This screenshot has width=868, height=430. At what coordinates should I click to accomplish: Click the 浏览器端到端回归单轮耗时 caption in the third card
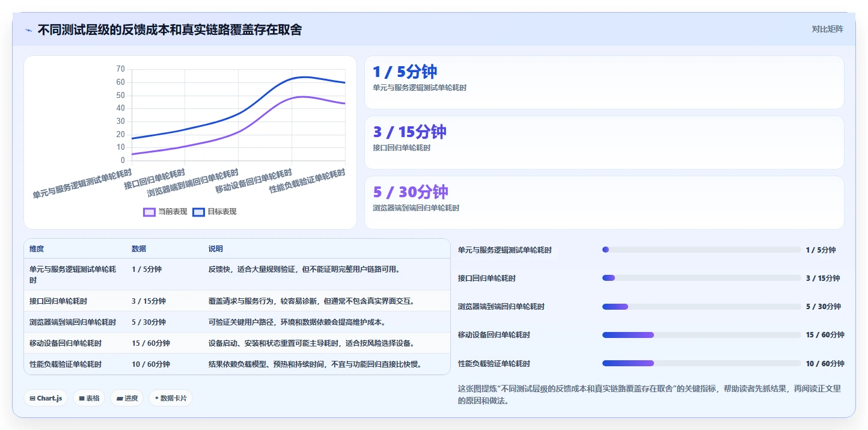pyautogui.click(x=416, y=208)
